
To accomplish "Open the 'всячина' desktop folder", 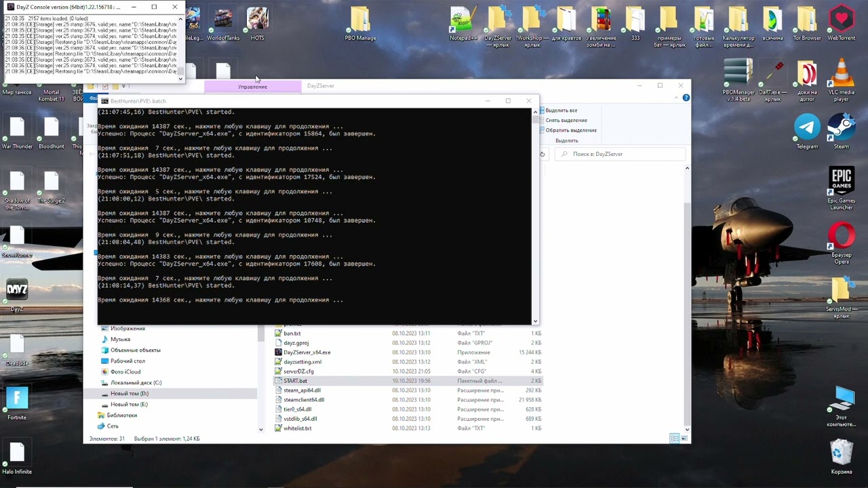I will 772,24.
